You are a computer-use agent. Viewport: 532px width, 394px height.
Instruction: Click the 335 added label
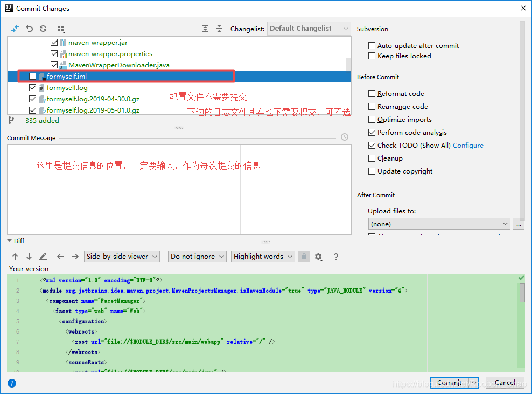(42, 121)
